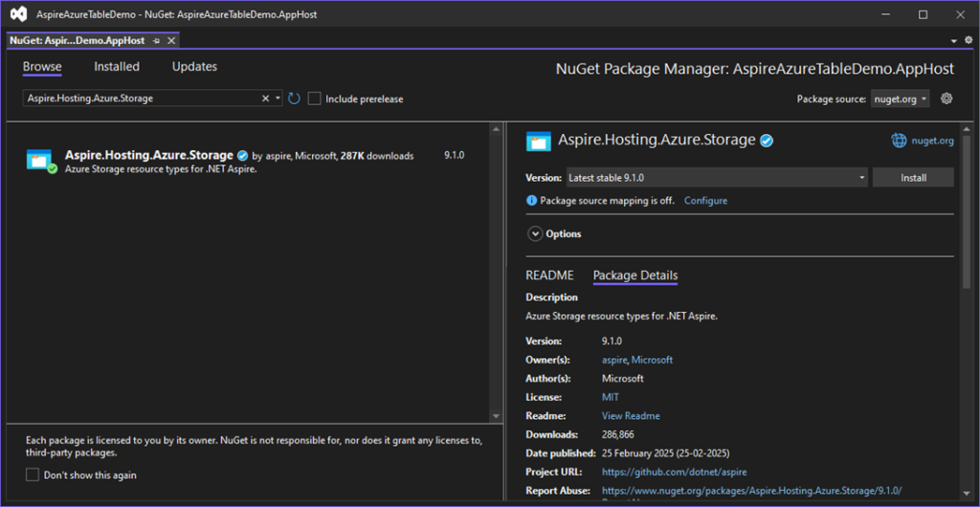Expand the Options section chevron

click(535, 233)
